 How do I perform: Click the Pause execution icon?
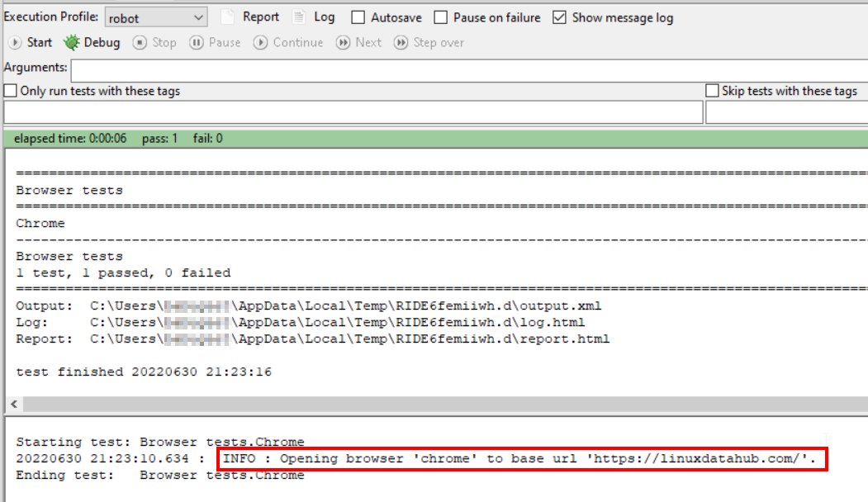click(197, 43)
